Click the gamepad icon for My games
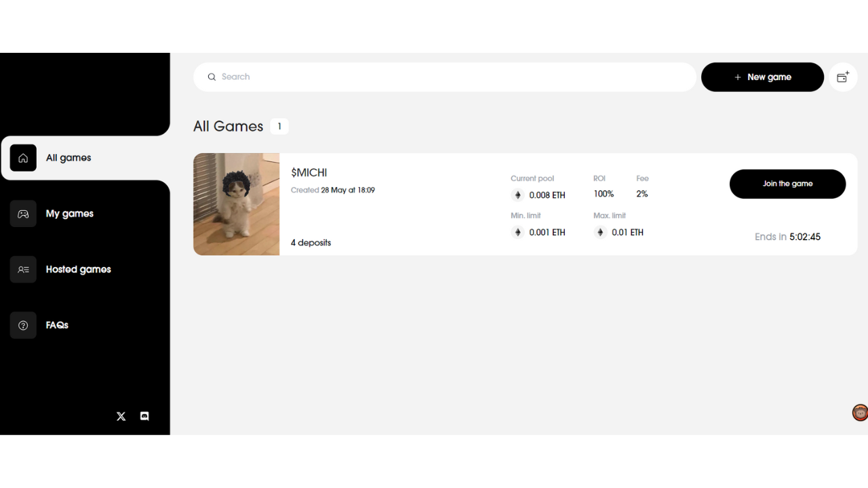Viewport: 868px width, 488px height. [x=23, y=213]
